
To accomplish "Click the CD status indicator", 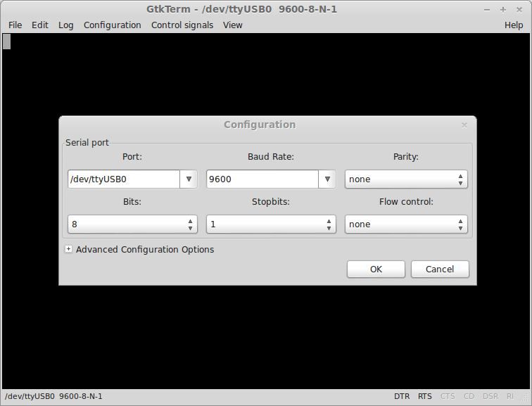I will pyautogui.click(x=469, y=396).
